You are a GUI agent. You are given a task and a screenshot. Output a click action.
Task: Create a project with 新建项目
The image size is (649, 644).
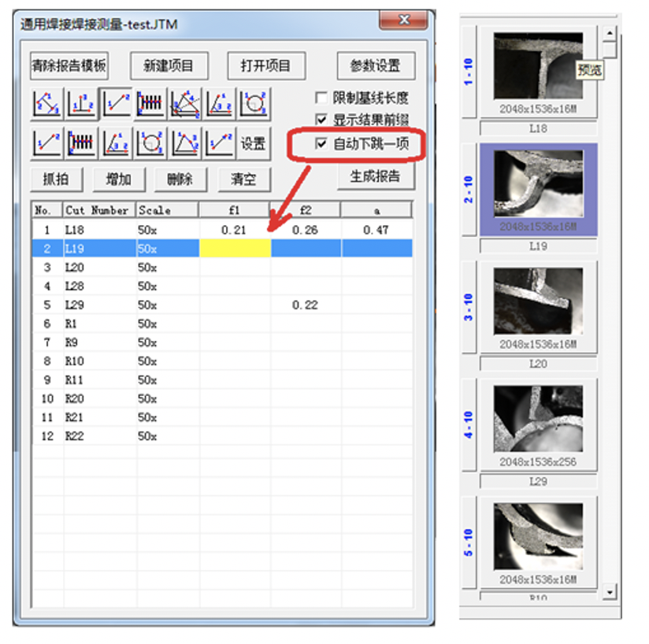169,66
